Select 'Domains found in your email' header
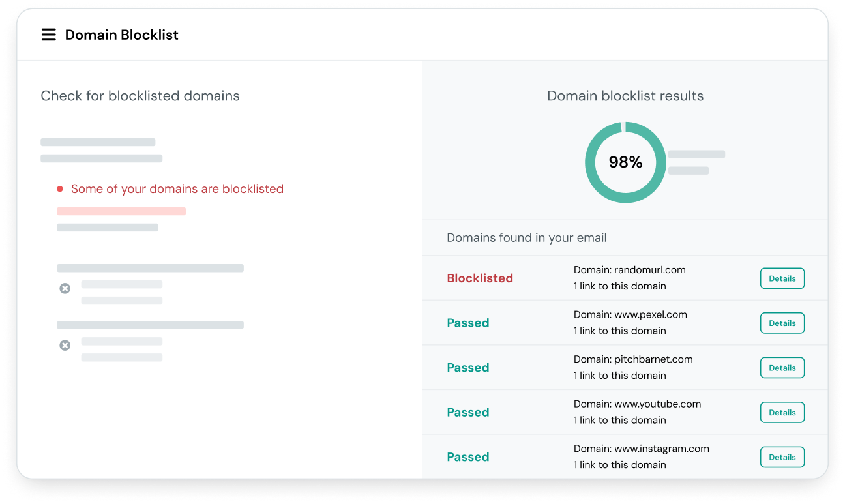This screenshot has height=504, width=845. click(527, 238)
